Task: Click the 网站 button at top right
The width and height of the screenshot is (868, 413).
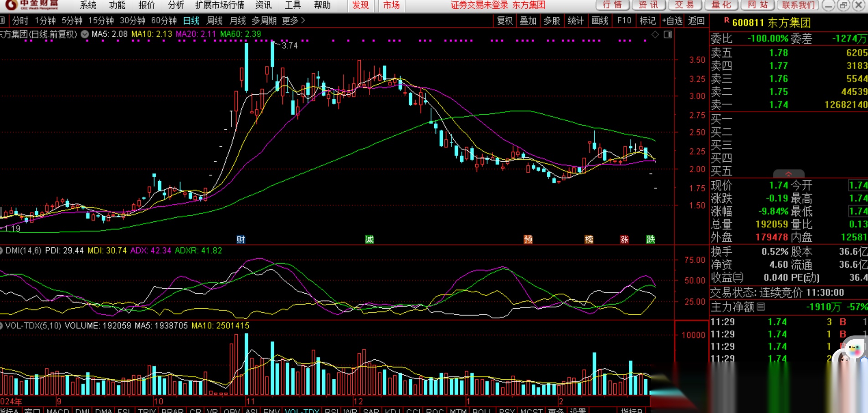Action: 758,5
